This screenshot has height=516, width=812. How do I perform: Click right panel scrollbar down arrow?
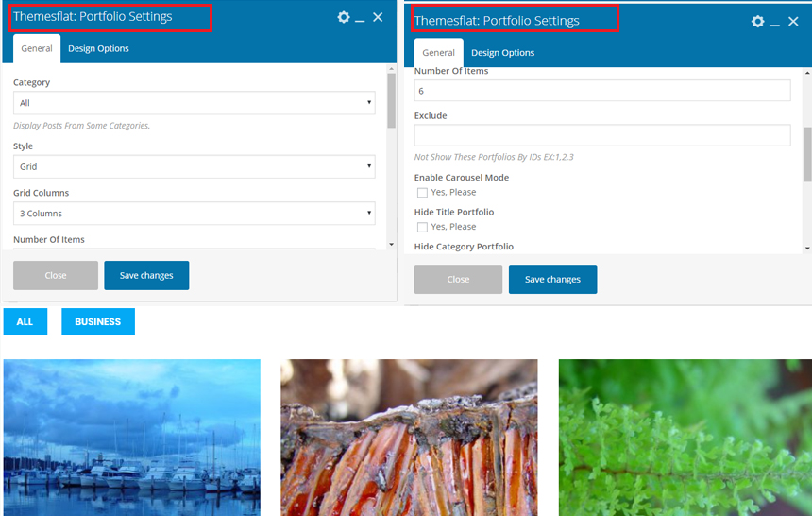click(x=807, y=249)
